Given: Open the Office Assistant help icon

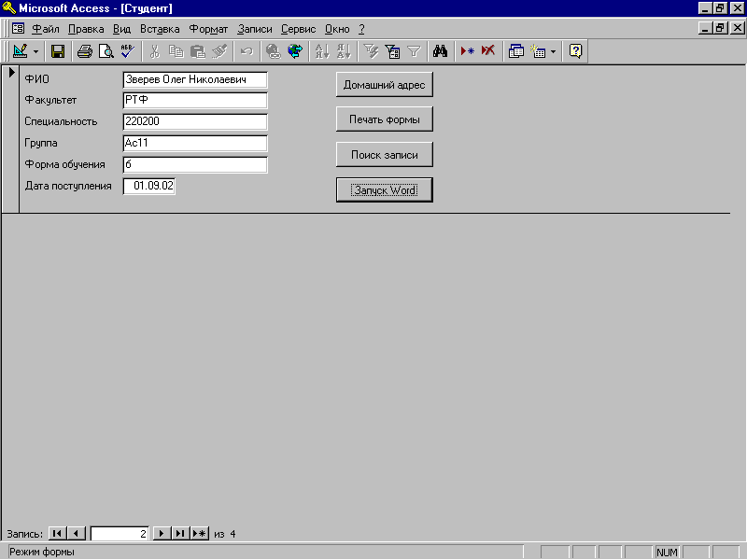Looking at the screenshot, I should click(x=575, y=51).
